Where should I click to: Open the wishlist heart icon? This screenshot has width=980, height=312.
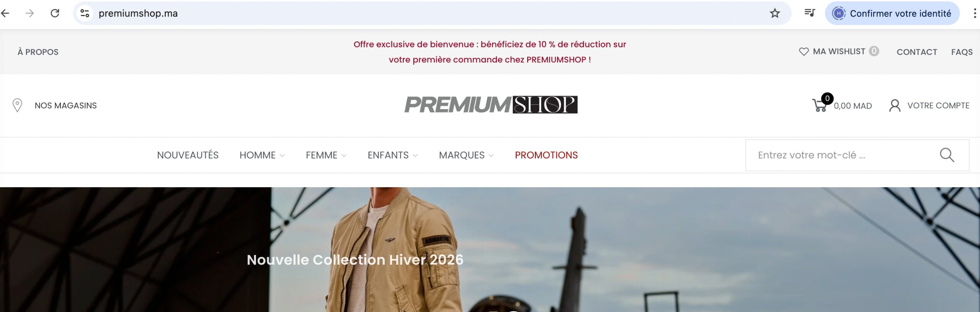click(804, 51)
